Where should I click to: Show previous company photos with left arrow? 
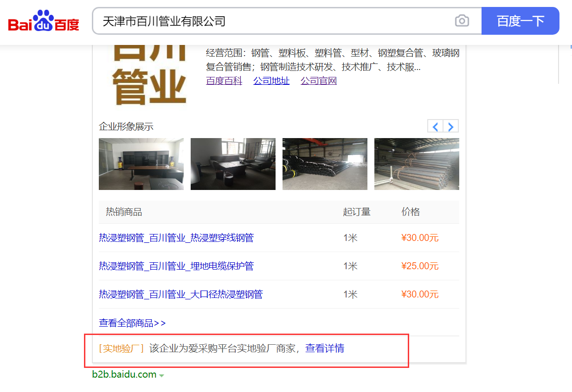pos(435,126)
